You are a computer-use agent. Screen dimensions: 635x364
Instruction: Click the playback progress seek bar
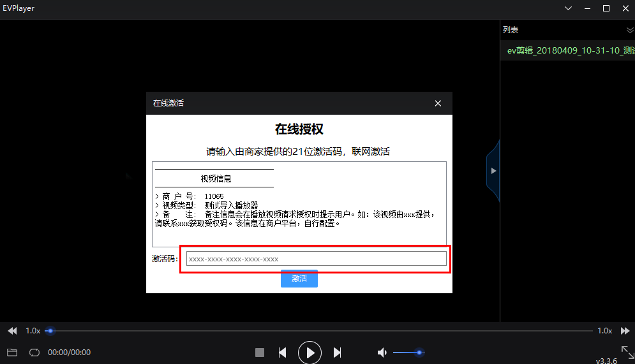[319, 331]
